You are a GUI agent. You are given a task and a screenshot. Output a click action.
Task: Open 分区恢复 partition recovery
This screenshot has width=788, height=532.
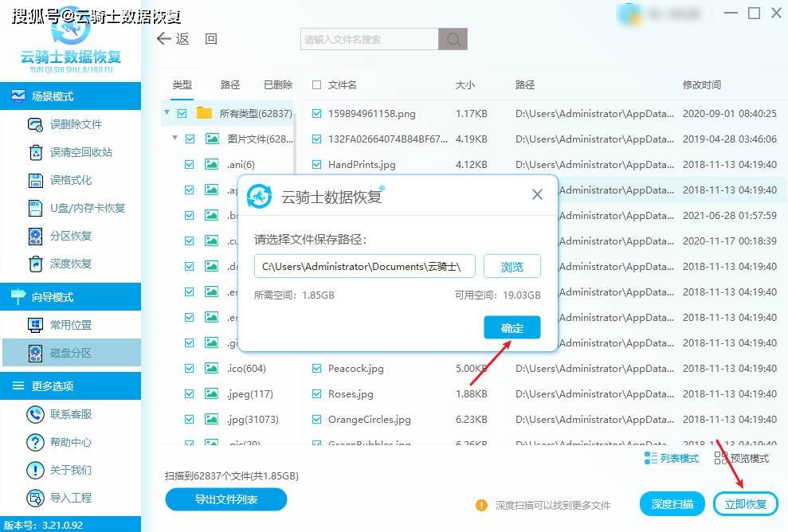click(x=35, y=236)
